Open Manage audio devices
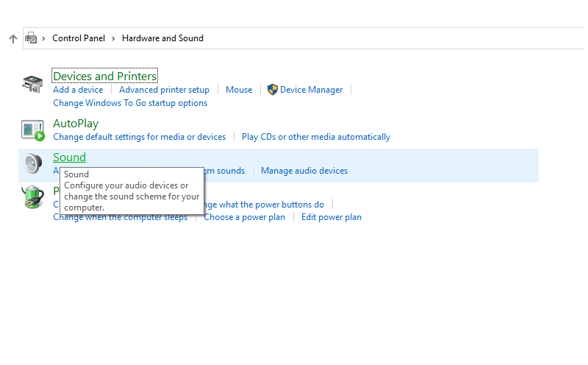This screenshot has width=588, height=365. (304, 171)
